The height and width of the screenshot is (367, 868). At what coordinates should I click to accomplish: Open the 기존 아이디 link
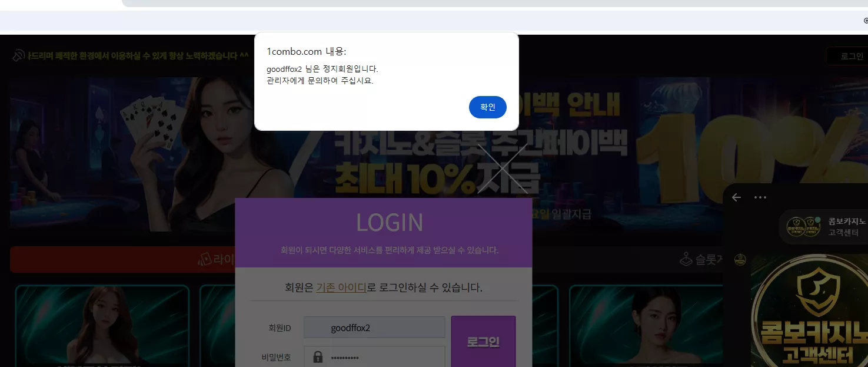coord(341,288)
